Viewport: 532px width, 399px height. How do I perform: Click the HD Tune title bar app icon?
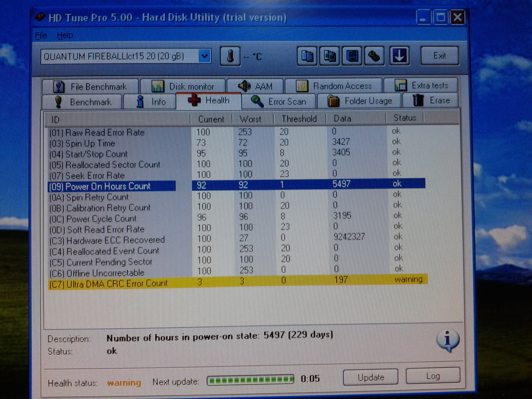point(40,17)
